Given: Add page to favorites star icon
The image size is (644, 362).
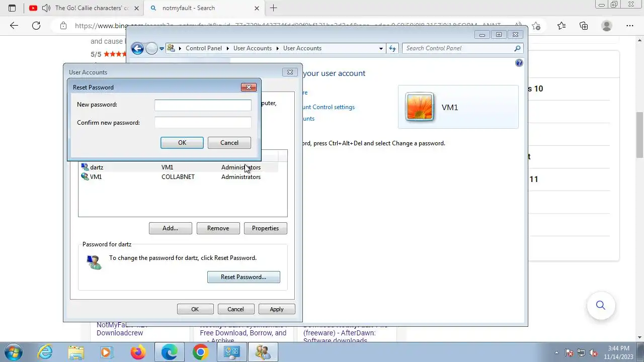Looking at the screenshot, I should [536, 26].
